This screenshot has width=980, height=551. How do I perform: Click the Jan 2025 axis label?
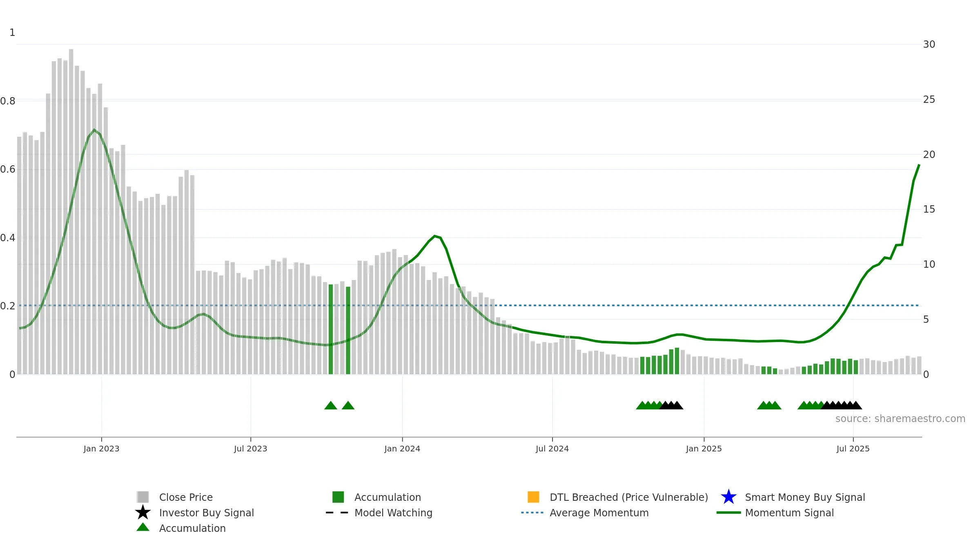704,449
